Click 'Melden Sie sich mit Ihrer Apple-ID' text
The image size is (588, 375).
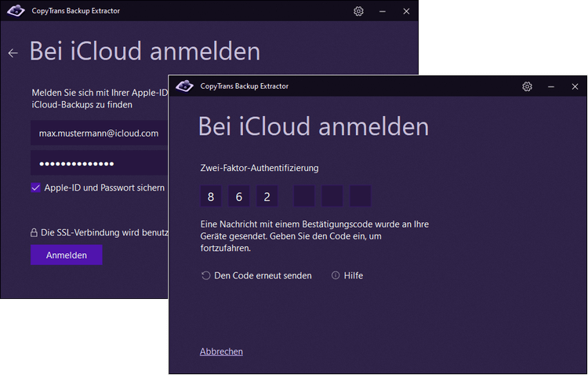click(100, 98)
